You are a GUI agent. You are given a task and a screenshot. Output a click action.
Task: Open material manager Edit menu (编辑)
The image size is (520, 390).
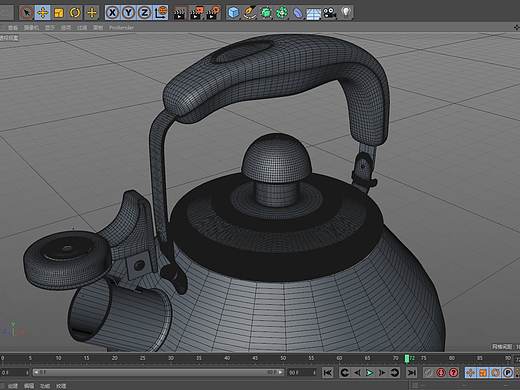[29, 386]
